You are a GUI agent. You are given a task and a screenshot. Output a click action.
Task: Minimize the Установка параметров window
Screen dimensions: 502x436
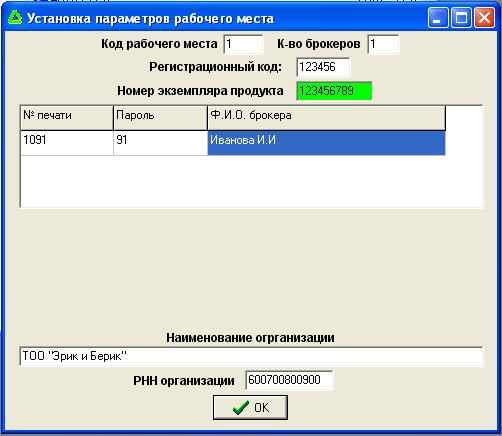click(438, 18)
